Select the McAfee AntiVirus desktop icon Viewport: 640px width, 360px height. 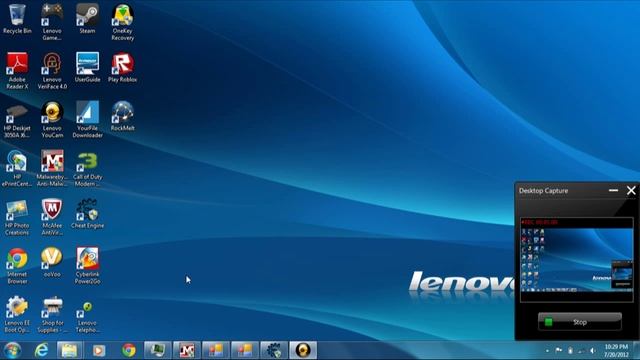pos(52,217)
